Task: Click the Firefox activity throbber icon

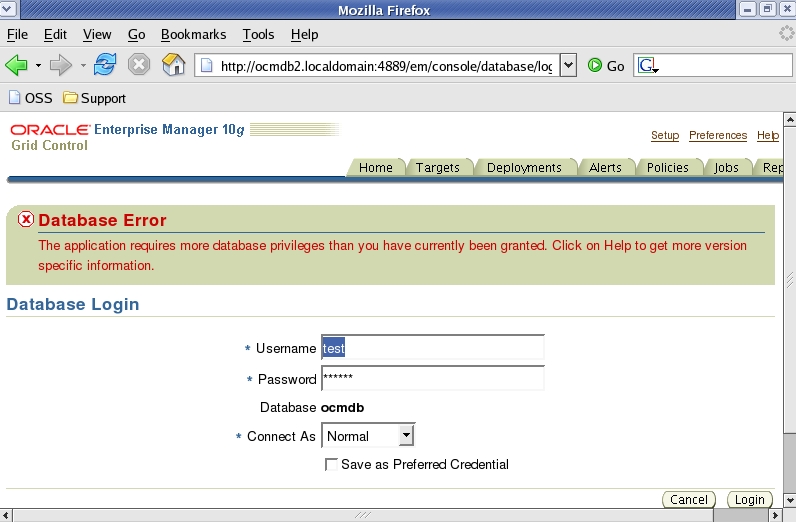Action: (786, 34)
